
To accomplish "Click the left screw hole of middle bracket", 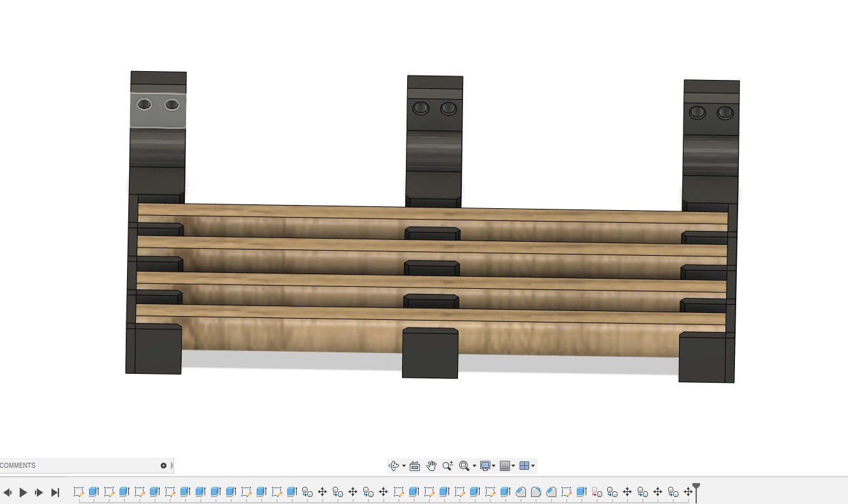I will tap(421, 108).
